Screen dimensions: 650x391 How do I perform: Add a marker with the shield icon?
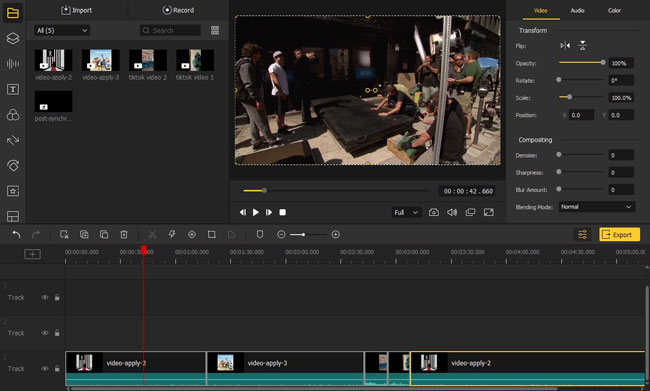[x=260, y=235]
